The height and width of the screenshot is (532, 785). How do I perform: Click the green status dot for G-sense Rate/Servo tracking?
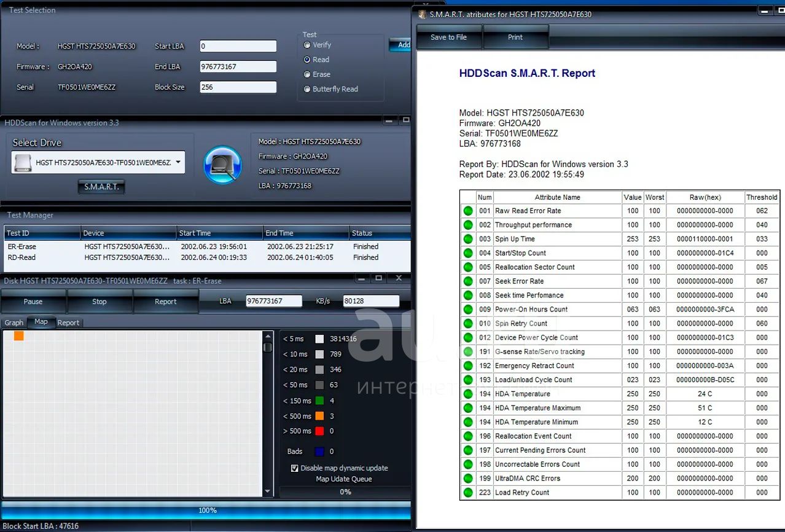[x=468, y=352]
